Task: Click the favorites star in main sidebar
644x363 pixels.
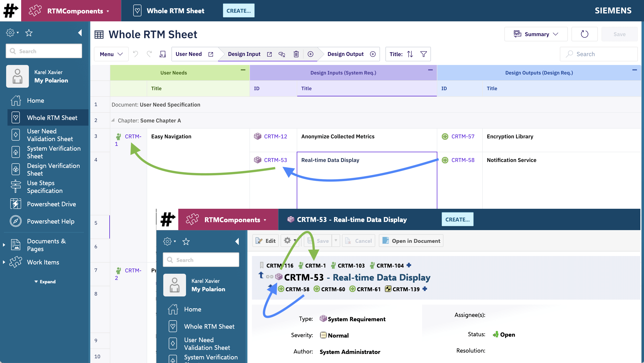Action: [29, 33]
